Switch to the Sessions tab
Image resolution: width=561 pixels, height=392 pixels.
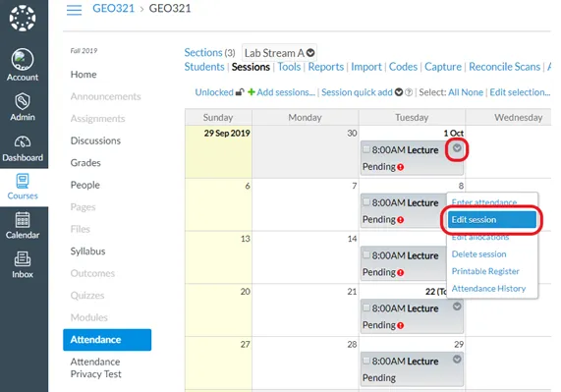pos(251,67)
